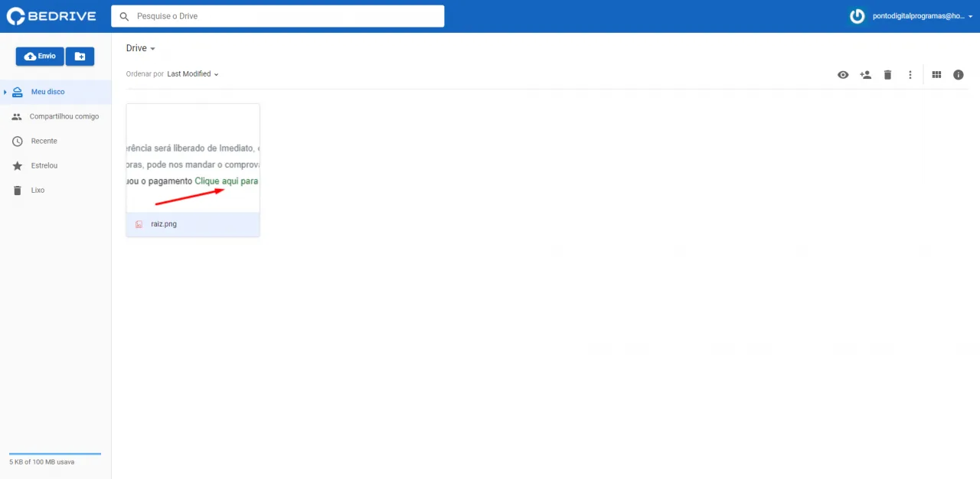The width and height of the screenshot is (980, 479).
Task: Click the raiz.png file name
Action: coord(164,224)
